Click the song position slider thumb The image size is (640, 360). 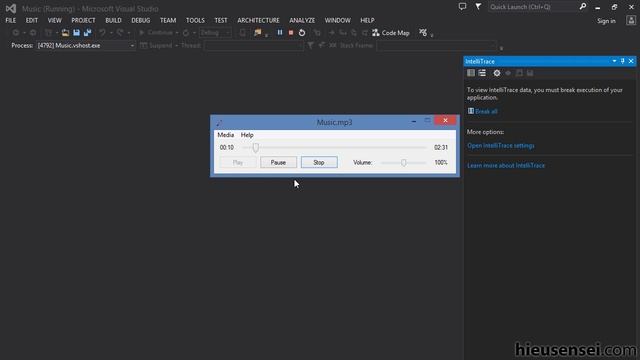(256, 147)
